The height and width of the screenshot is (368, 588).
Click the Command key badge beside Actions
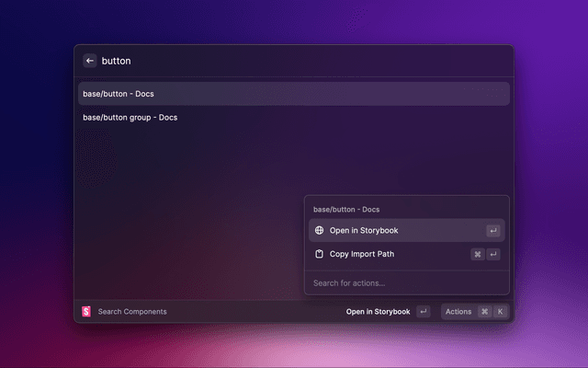484,312
